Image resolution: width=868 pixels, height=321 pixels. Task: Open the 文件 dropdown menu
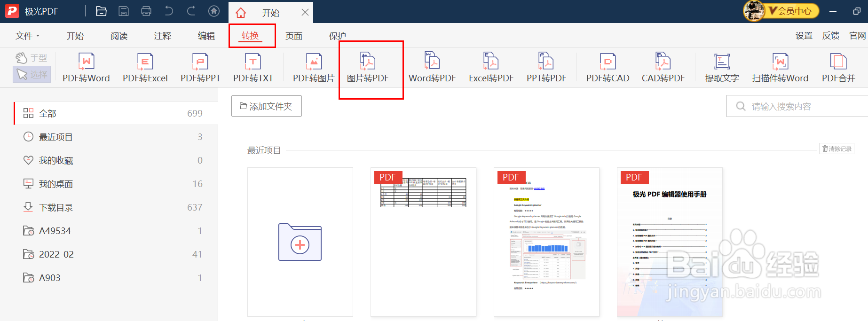27,36
